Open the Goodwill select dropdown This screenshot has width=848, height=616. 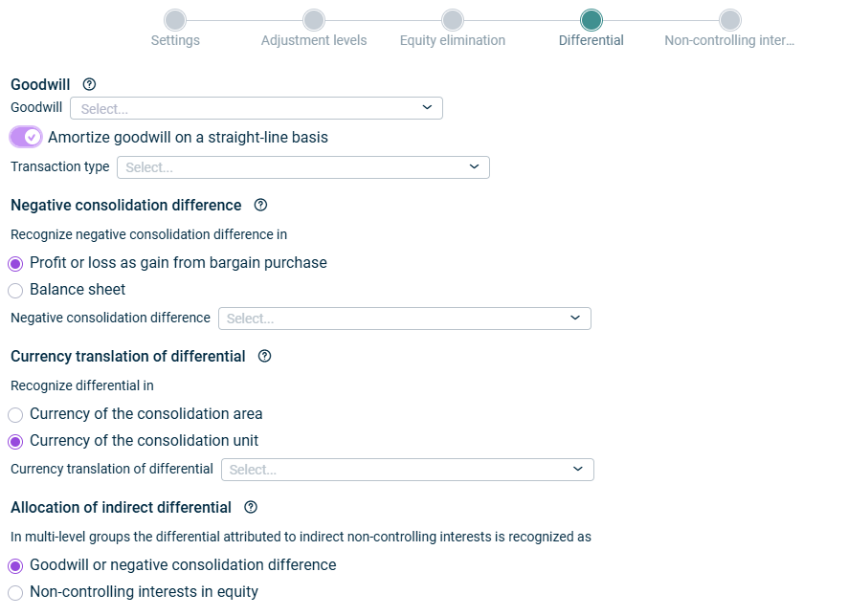tap(257, 108)
